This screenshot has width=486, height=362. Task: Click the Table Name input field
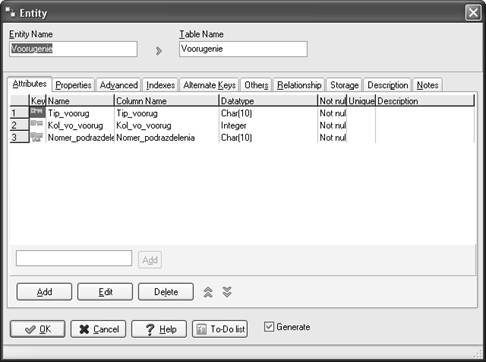243,49
